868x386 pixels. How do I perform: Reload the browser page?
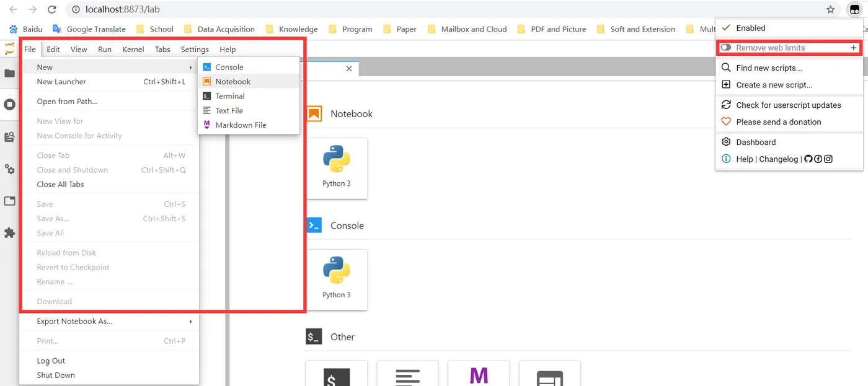52,10
